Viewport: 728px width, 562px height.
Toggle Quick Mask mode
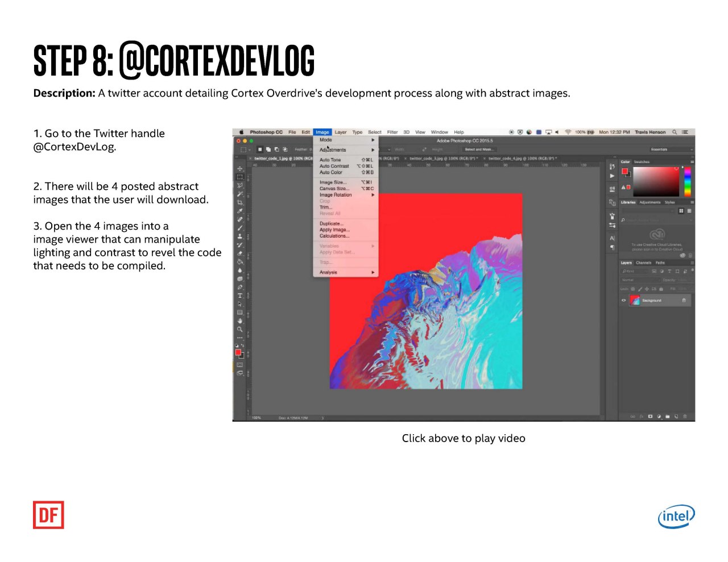240,365
